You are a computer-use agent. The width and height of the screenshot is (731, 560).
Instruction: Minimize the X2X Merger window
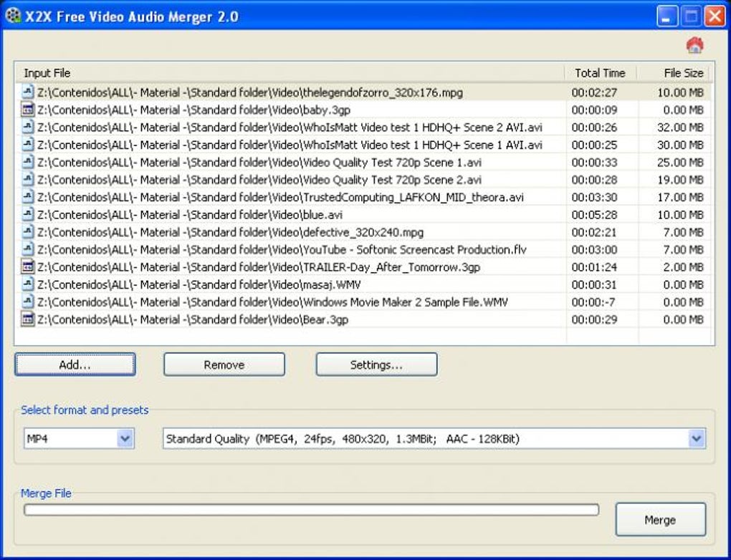coord(668,16)
